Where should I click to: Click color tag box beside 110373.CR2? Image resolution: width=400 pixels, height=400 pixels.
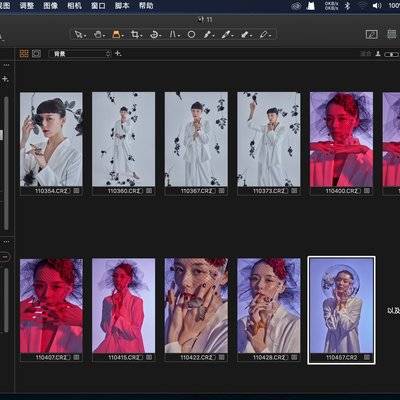(x=294, y=191)
